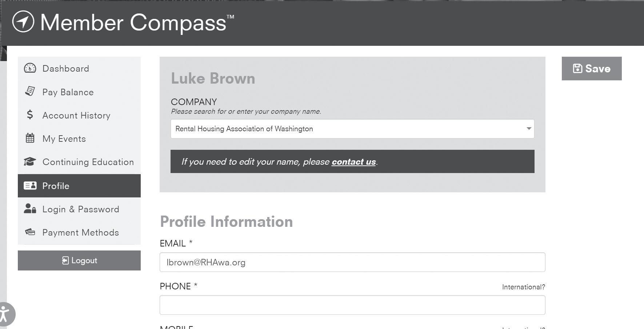Expand the Company dropdown arrow
644x329 pixels.
click(x=529, y=129)
